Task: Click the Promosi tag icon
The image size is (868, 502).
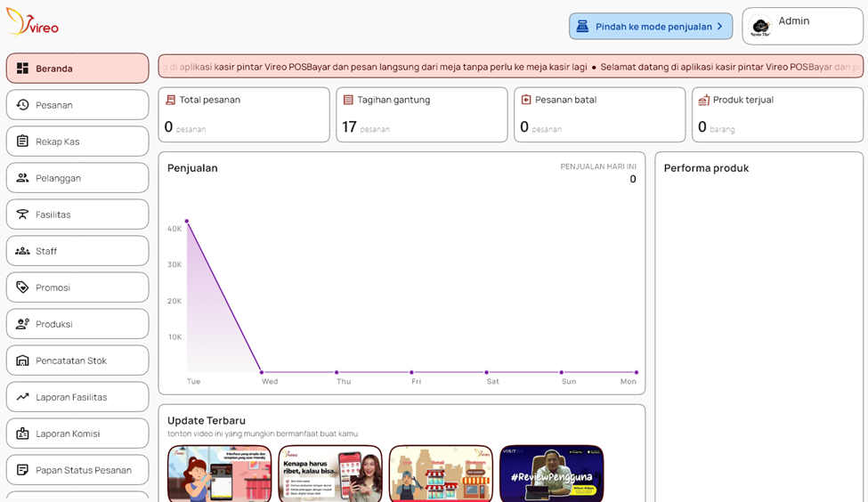Action: pos(22,287)
